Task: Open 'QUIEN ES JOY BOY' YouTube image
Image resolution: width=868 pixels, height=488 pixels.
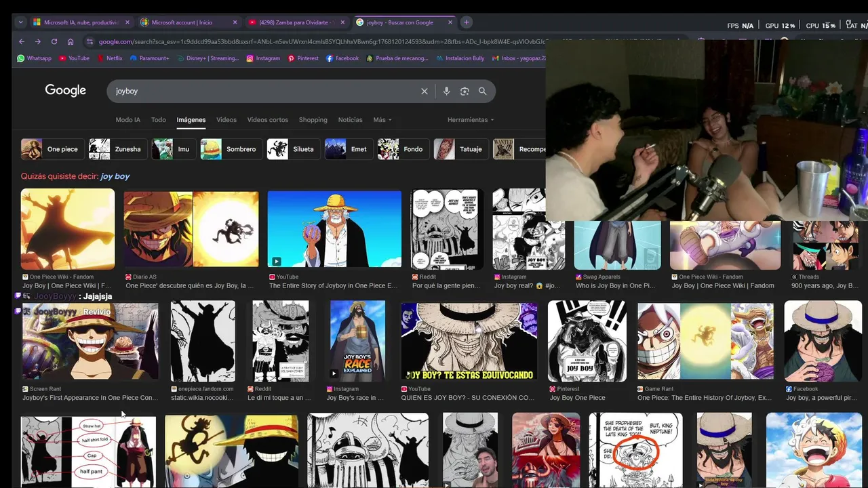Action: point(469,341)
